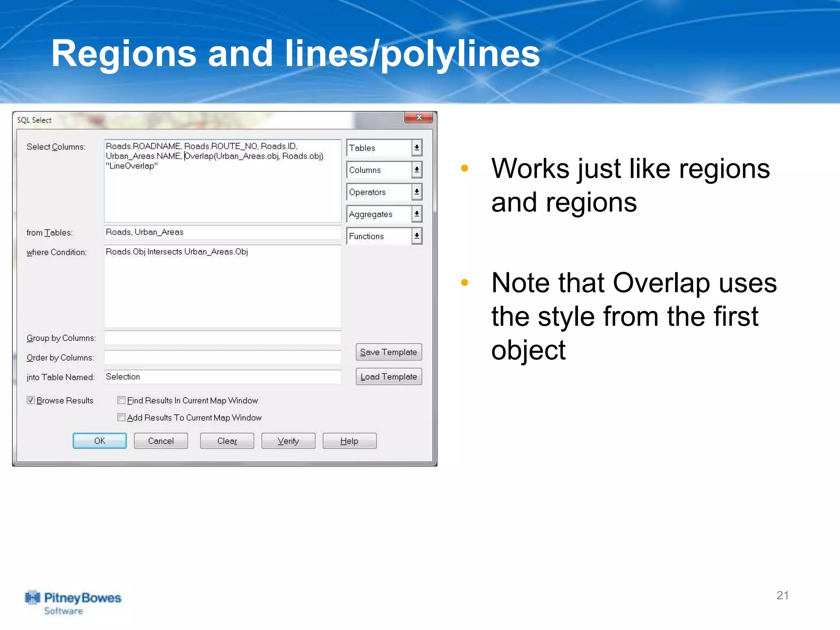Click the Load Template button
The image size is (840, 630).
click(388, 377)
